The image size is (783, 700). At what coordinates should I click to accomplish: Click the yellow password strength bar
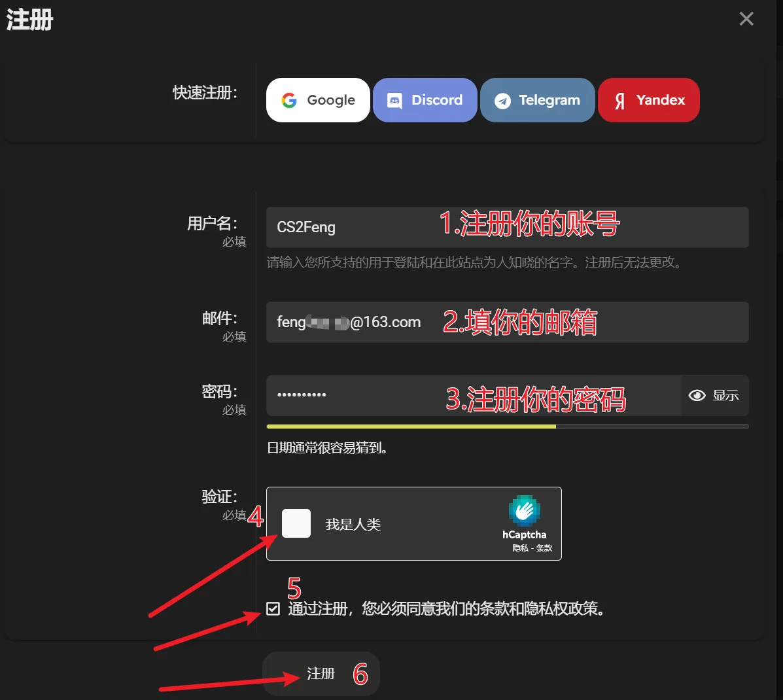click(411, 427)
